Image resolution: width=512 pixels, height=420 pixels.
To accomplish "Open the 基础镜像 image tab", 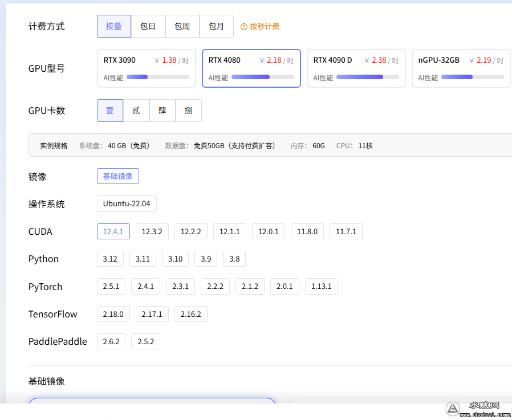I will click(x=118, y=176).
